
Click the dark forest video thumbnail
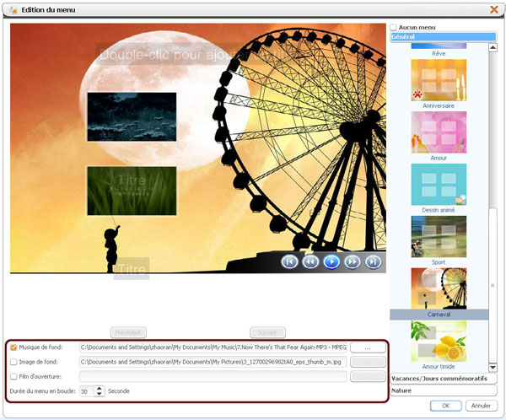click(x=132, y=117)
